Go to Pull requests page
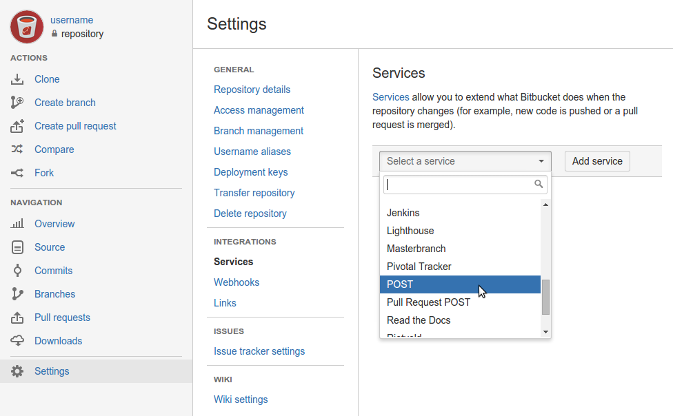Viewport: 673px width, 416px height. coord(62,318)
